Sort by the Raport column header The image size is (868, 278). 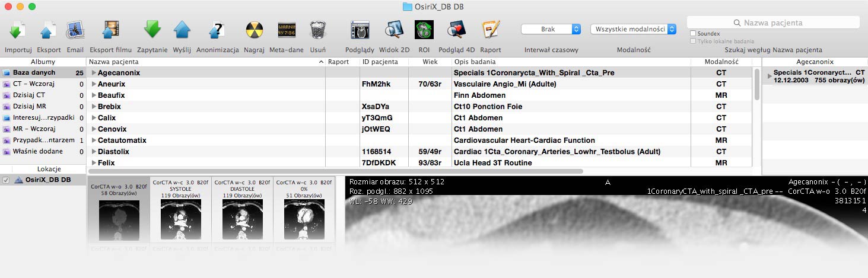(342, 62)
